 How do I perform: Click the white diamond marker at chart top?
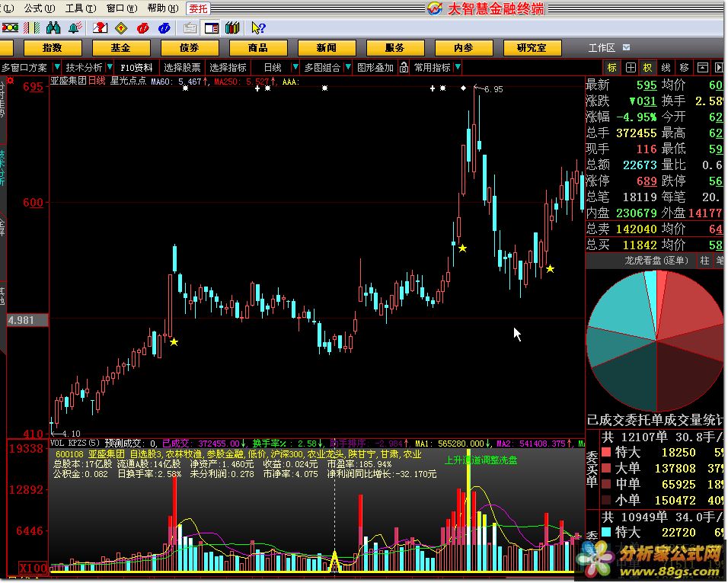[463, 88]
